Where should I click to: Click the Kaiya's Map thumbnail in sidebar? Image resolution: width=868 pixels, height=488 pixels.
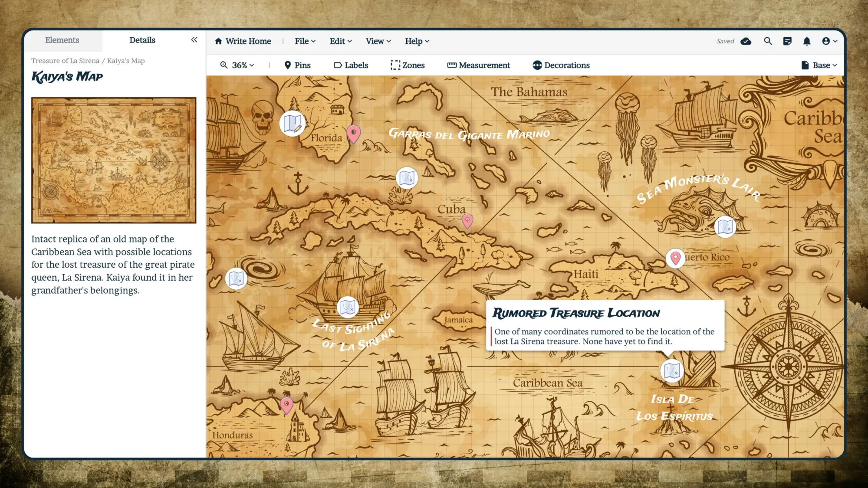point(114,160)
